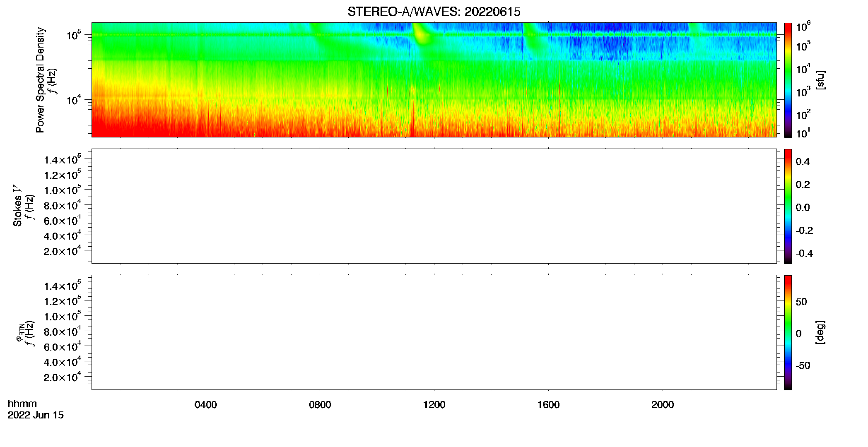This screenshot has height=447, width=868.
Task: Click the 1200 time tick label
Action: [434, 405]
